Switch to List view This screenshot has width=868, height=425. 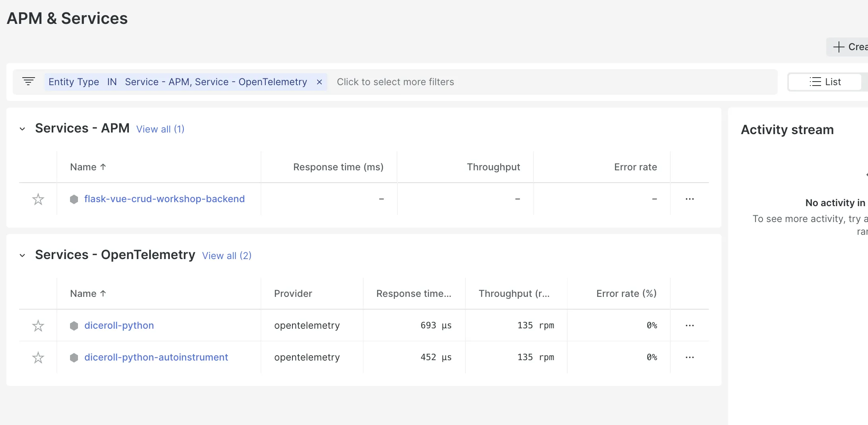[x=825, y=82]
